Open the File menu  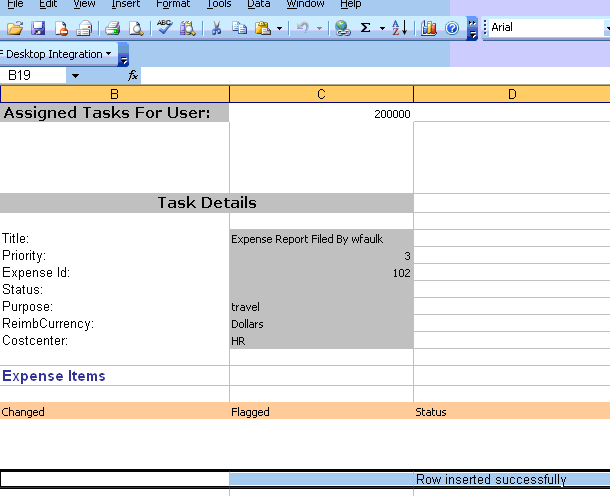click(15, 4)
